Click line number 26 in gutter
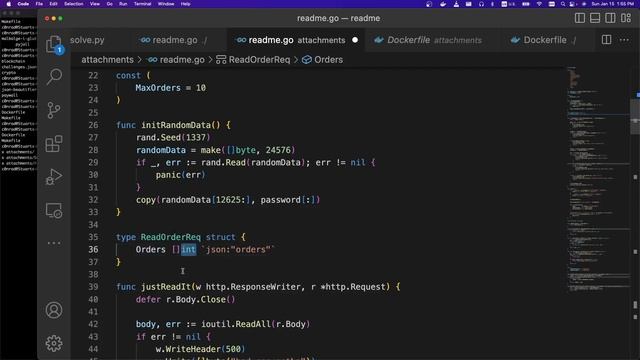640x360 pixels. coord(93,125)
